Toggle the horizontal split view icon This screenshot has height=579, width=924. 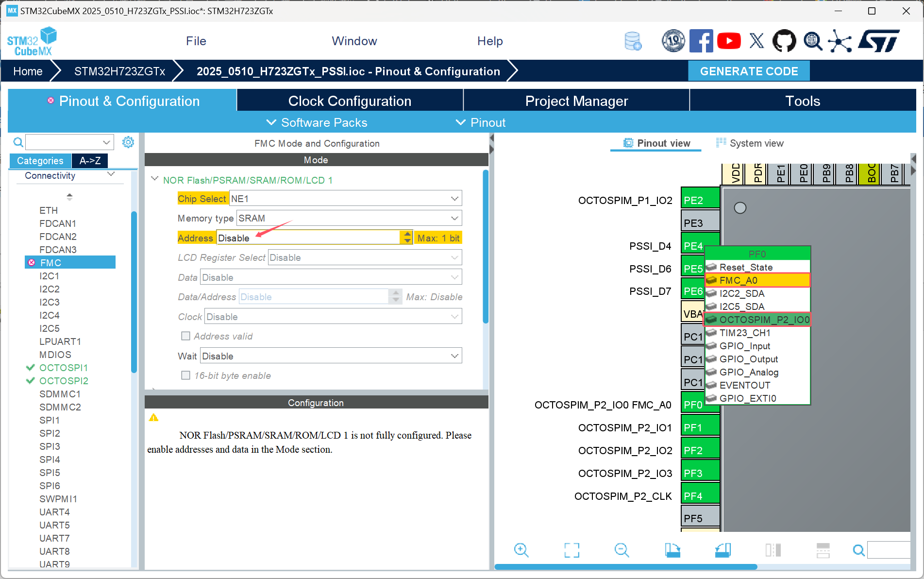pos(823,550)
